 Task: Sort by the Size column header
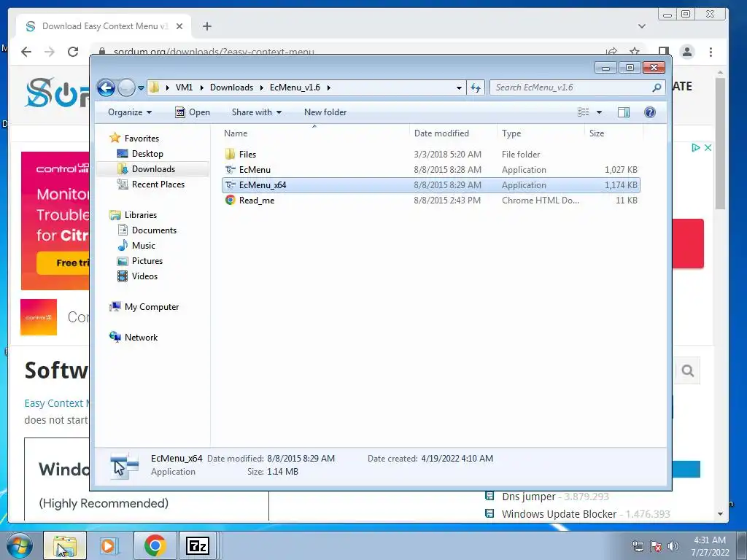614,133
